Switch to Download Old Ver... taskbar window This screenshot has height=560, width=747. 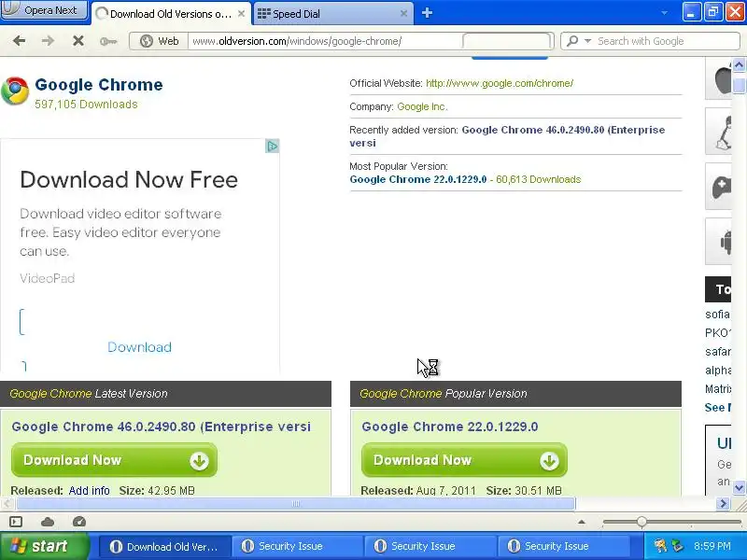[x=165, y=546]
